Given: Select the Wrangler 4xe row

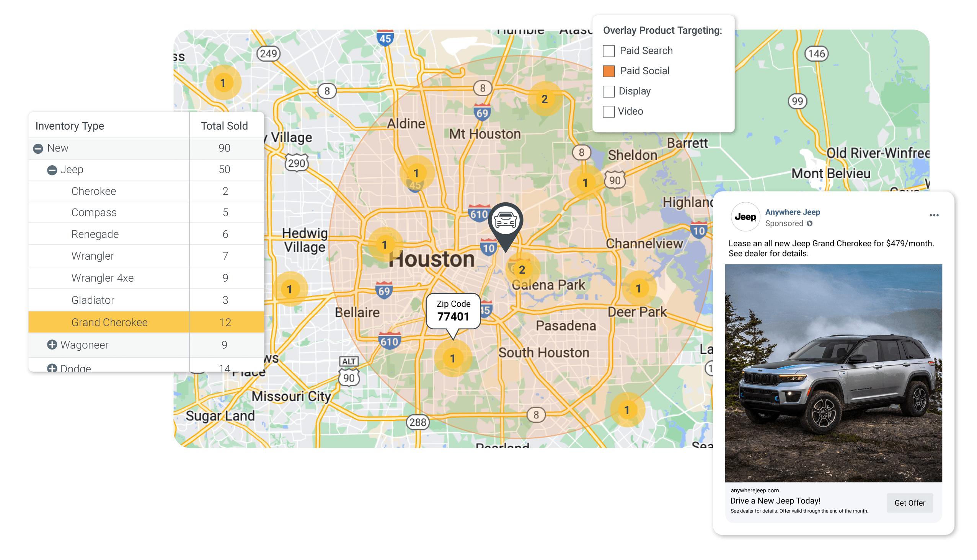Looking at the screenshot, I should tap(146, 278).
